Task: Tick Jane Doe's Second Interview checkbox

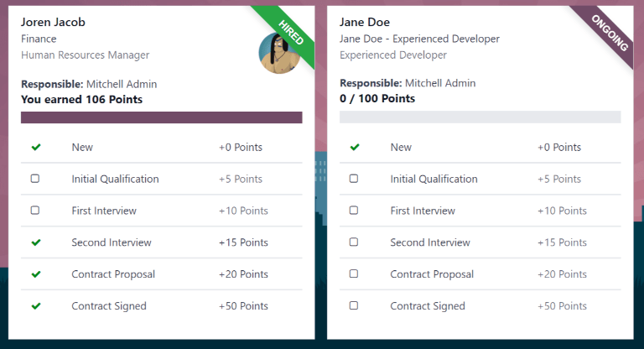Action: (354, 242)
